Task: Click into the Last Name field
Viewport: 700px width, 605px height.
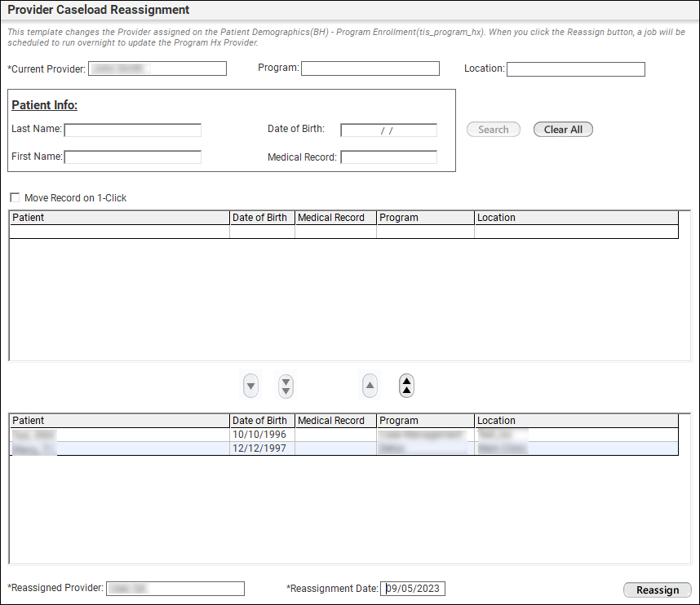Action: (x=133, y=130)
